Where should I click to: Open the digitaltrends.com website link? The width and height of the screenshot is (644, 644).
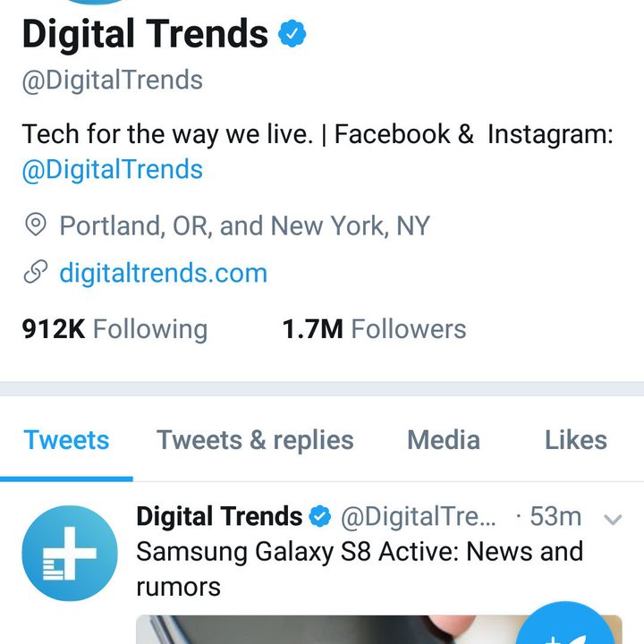(x=164, y=273)
